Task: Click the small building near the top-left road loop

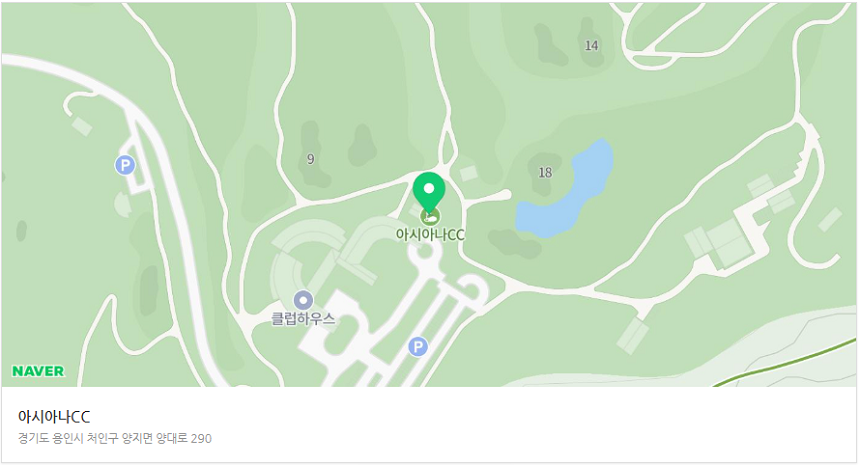Action: (82, 126)
